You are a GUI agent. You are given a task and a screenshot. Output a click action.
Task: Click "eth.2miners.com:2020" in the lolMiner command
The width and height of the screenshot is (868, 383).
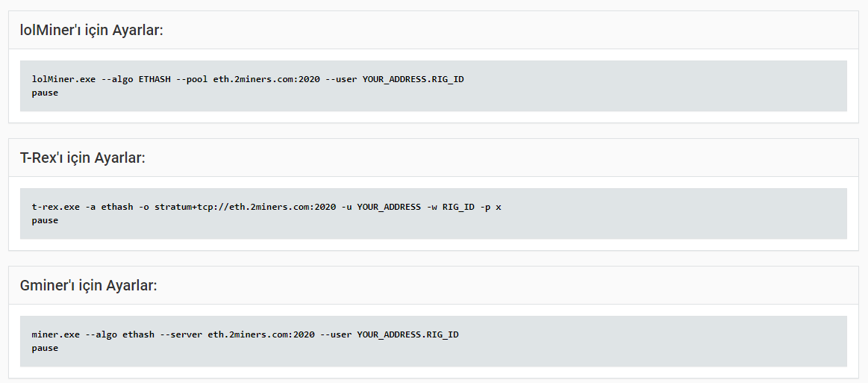pos(266,79)
